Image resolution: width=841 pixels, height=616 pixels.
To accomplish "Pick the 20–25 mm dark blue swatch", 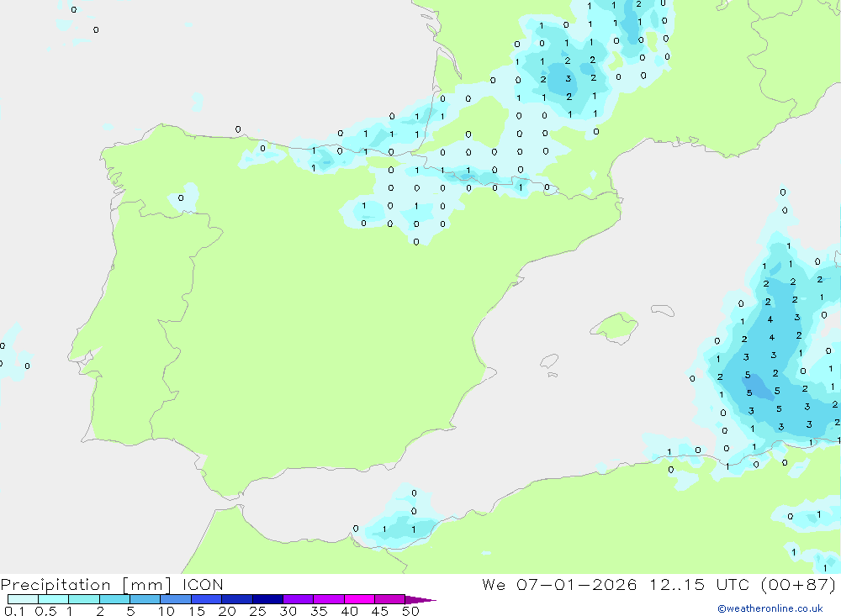I will point(237,599).
